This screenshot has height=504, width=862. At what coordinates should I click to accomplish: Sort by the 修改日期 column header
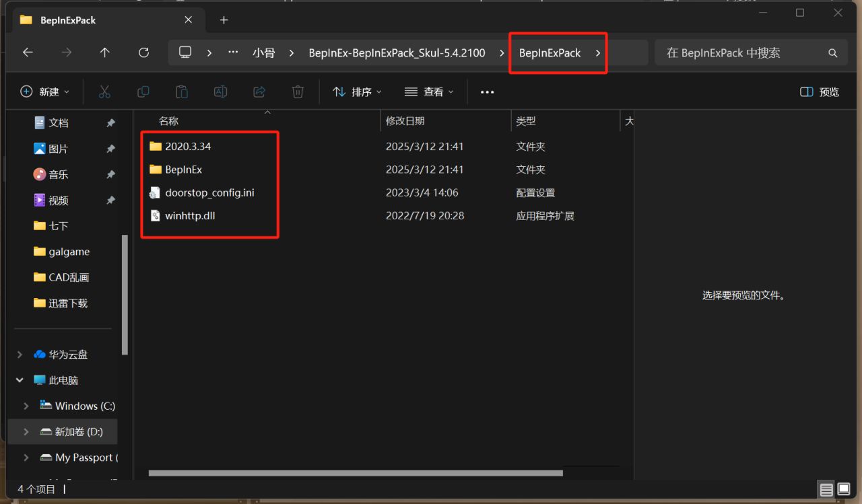(405, 121)
